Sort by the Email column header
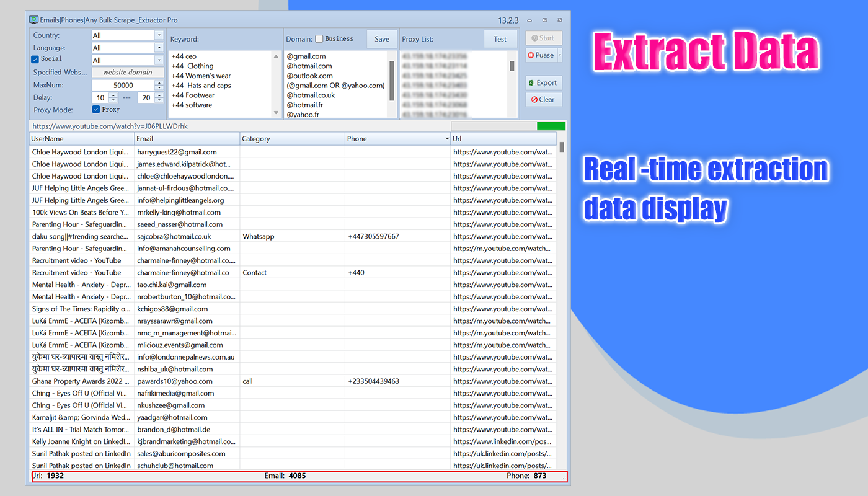 coord(187,139)
